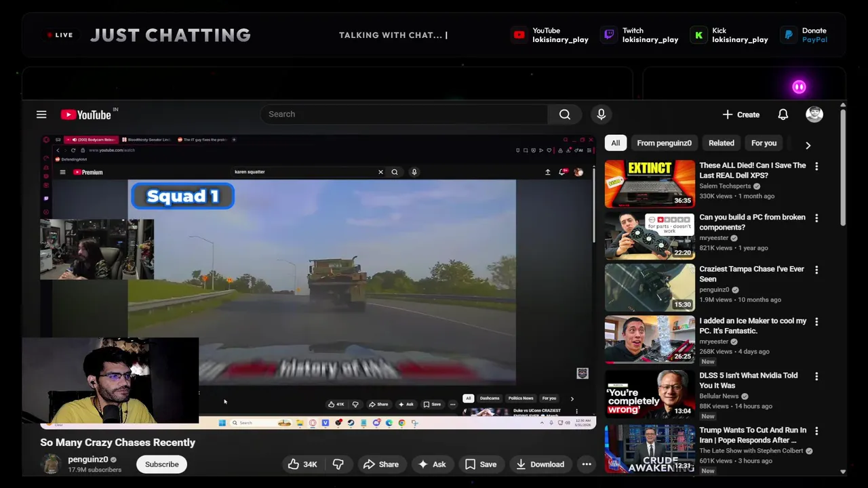Click the magnifier search button
The width and height of the screenshot is (868, 488).
click(x=565, y=115)
